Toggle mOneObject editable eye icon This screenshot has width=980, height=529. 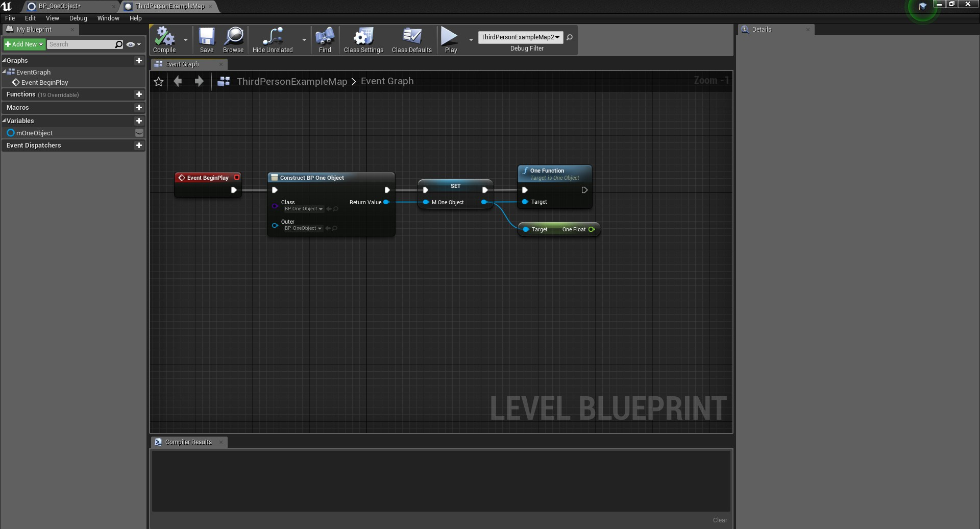pos(139,133)
